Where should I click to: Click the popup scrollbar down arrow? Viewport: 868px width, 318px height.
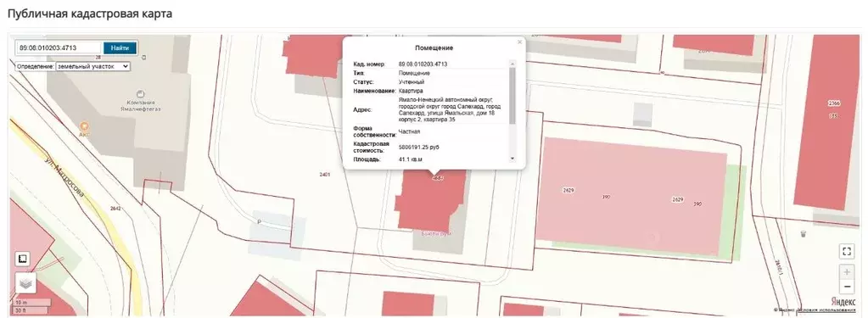512,159
